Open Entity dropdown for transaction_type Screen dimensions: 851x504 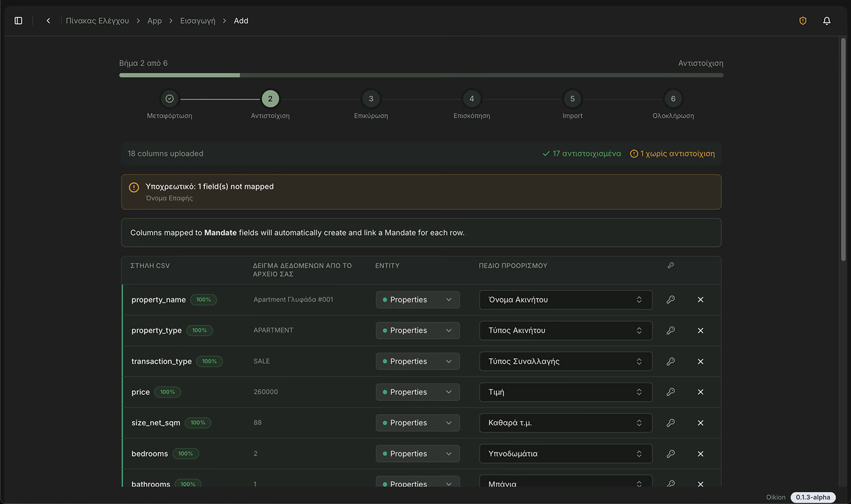pyautogui.click(x=418, y=361)
